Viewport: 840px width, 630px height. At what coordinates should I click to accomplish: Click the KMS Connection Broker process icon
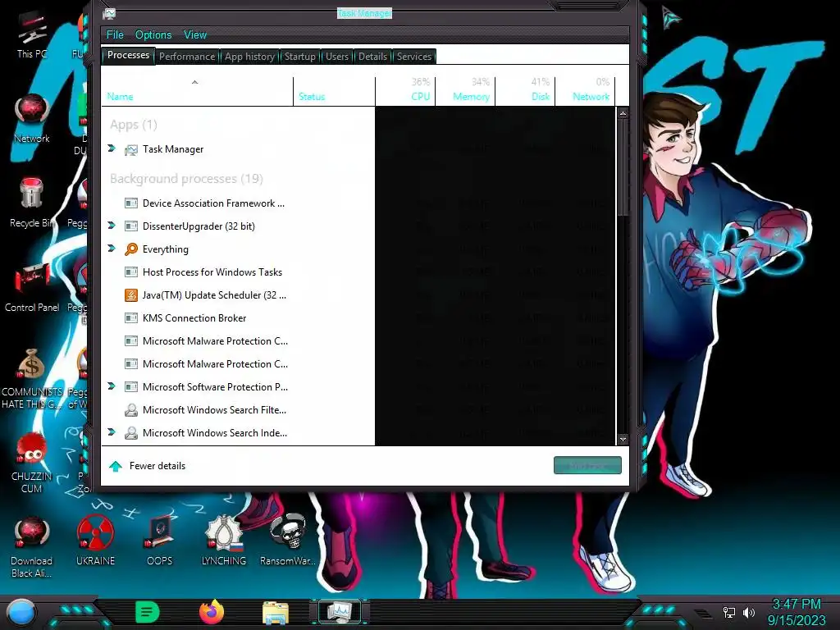point(131,318)
